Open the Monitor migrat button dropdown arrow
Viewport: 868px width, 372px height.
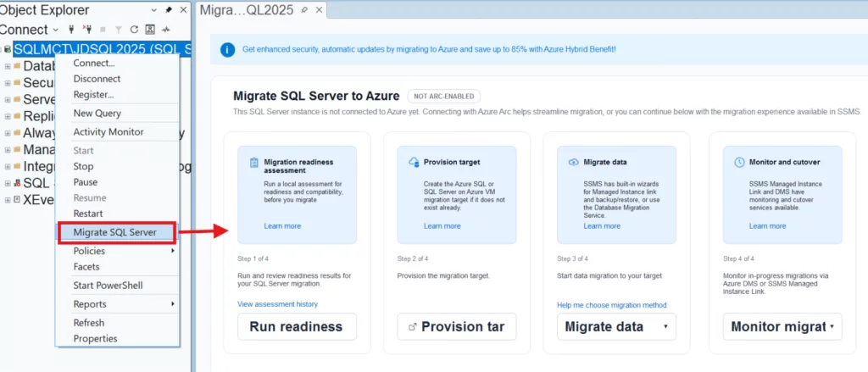832,326
